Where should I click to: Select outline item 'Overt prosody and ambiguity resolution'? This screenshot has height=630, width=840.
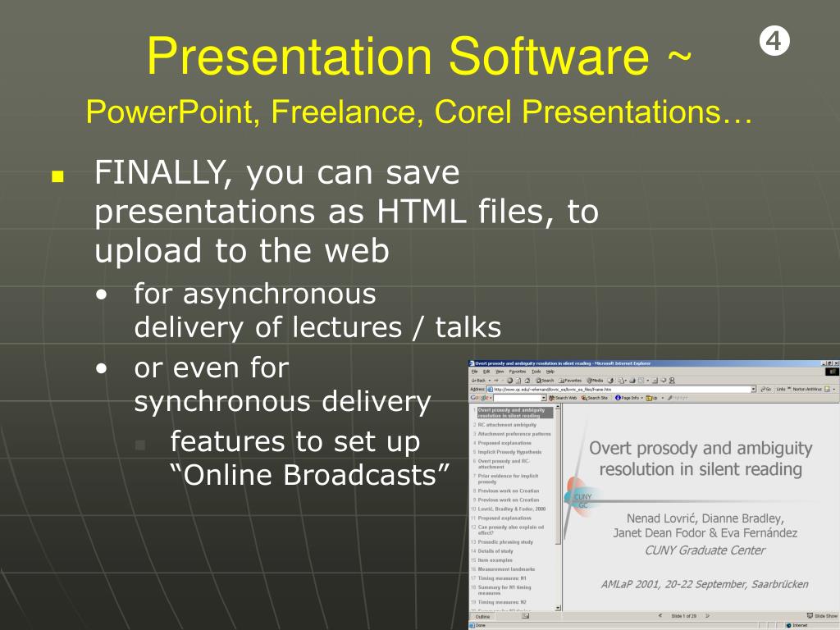pyautogui.click(x=514, y=413)
